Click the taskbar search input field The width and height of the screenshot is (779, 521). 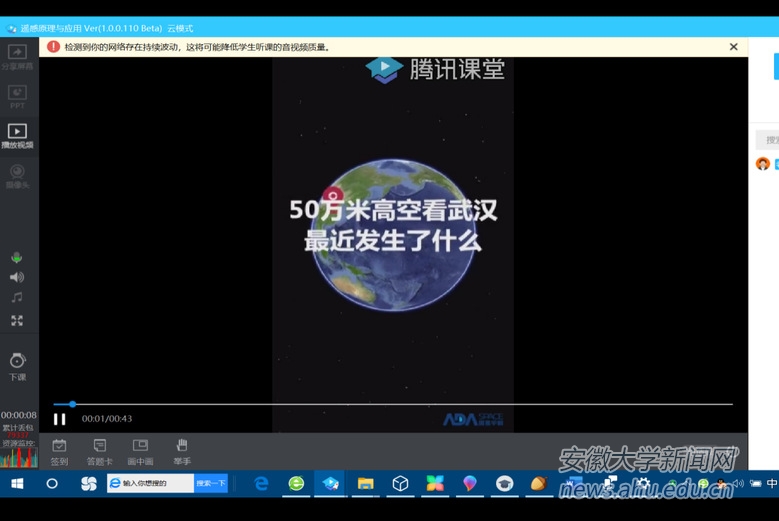(x=156, y=484)
